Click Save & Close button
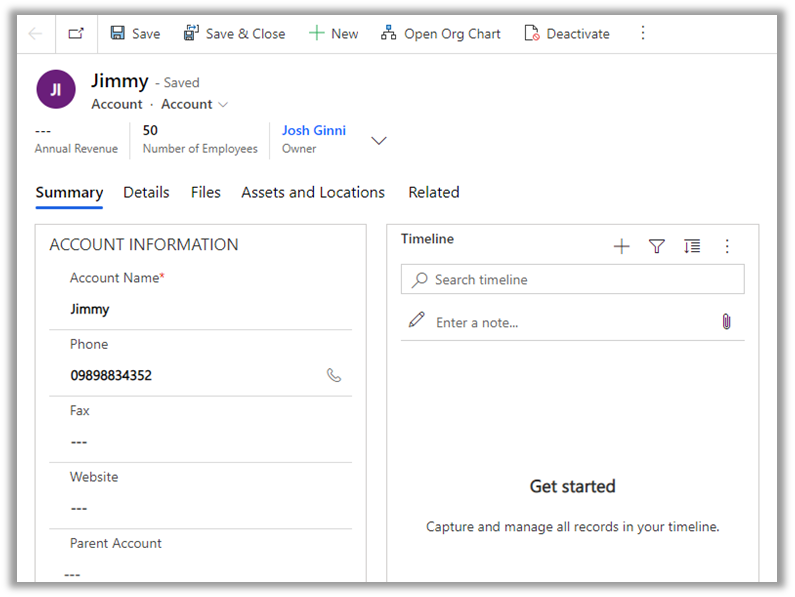The height and width of the screenshot is (597, 795). click(234, 34)
